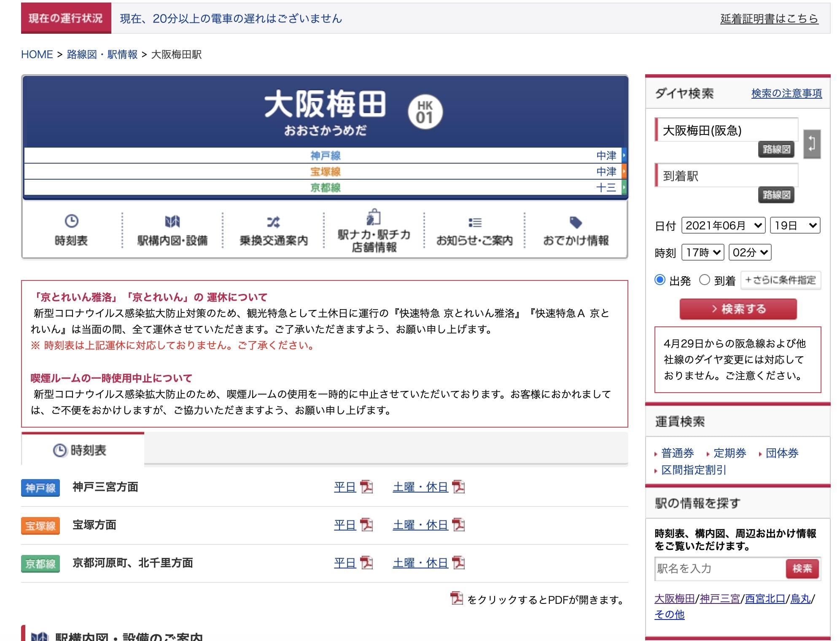840x641 pixels.
Task: Open 区間指定割引 link
Action: (693, 470)
